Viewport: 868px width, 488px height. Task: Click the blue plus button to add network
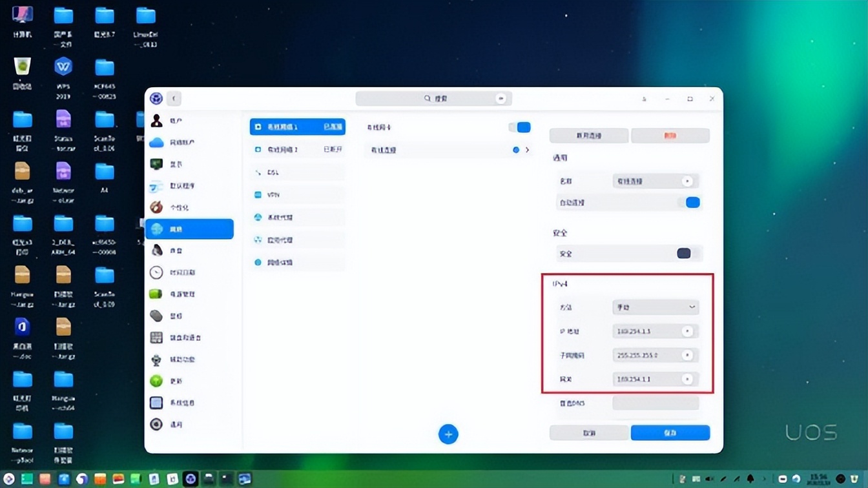pyautogui.click(x=448, y=434)
